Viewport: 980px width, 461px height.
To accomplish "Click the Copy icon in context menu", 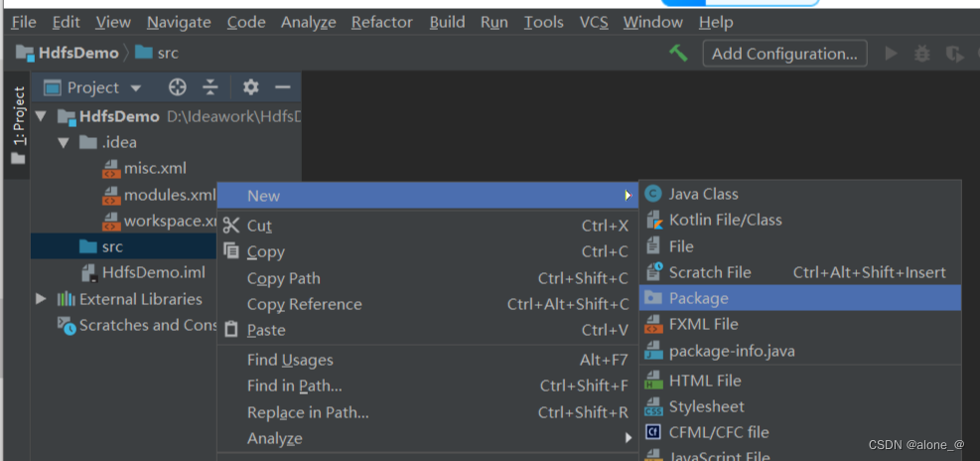I will click(231, 251).
